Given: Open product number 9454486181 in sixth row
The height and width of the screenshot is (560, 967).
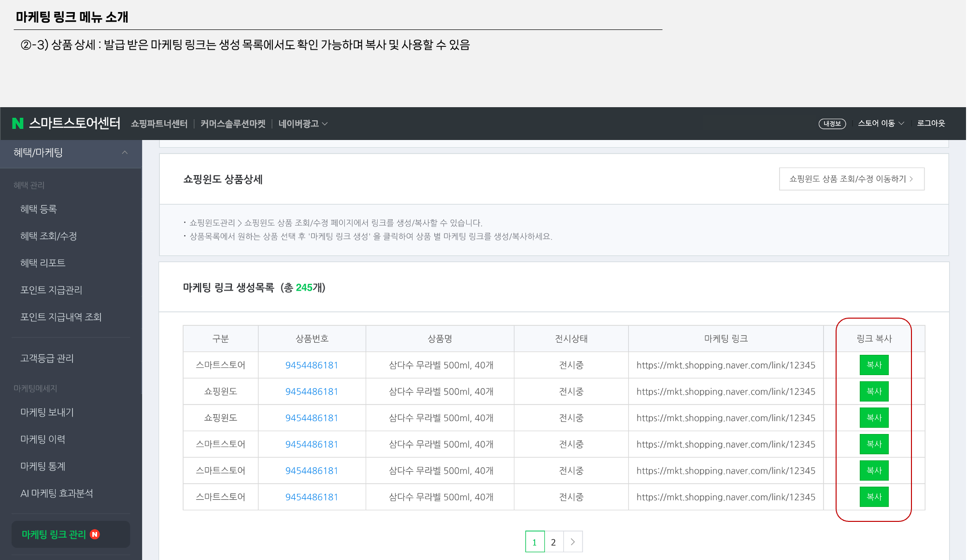Looking at the screenshot, I should pos(312,497).
